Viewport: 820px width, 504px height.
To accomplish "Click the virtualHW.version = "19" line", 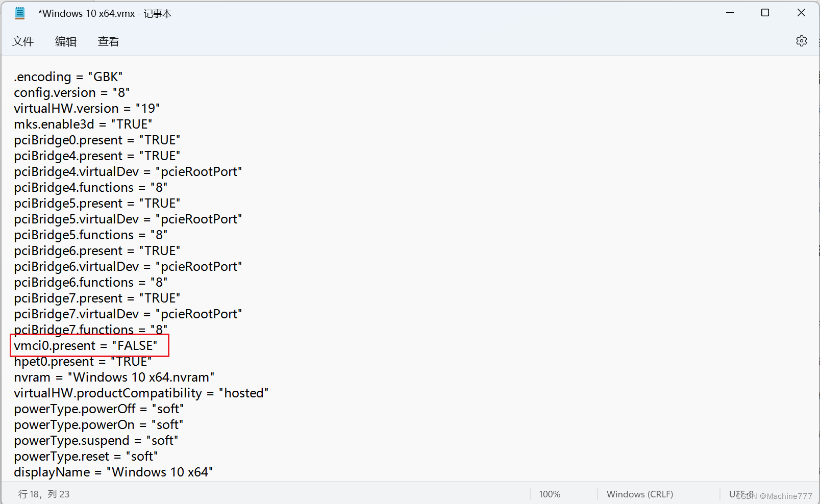I will coord(87,109).
